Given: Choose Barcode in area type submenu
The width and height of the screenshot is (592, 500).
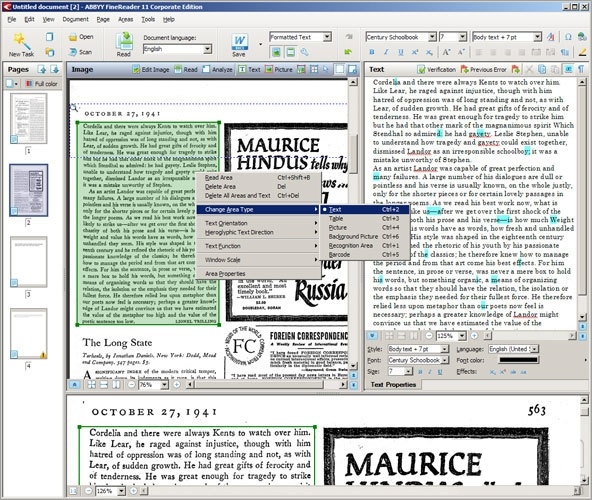Looking at the screenshot, I should pos(364,255).
